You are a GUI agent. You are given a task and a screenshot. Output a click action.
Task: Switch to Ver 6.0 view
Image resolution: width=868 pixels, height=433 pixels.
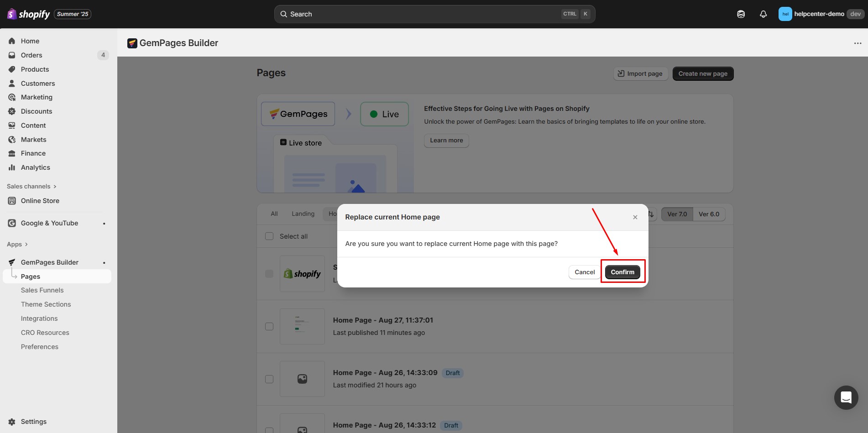click(x=709, y=214)
